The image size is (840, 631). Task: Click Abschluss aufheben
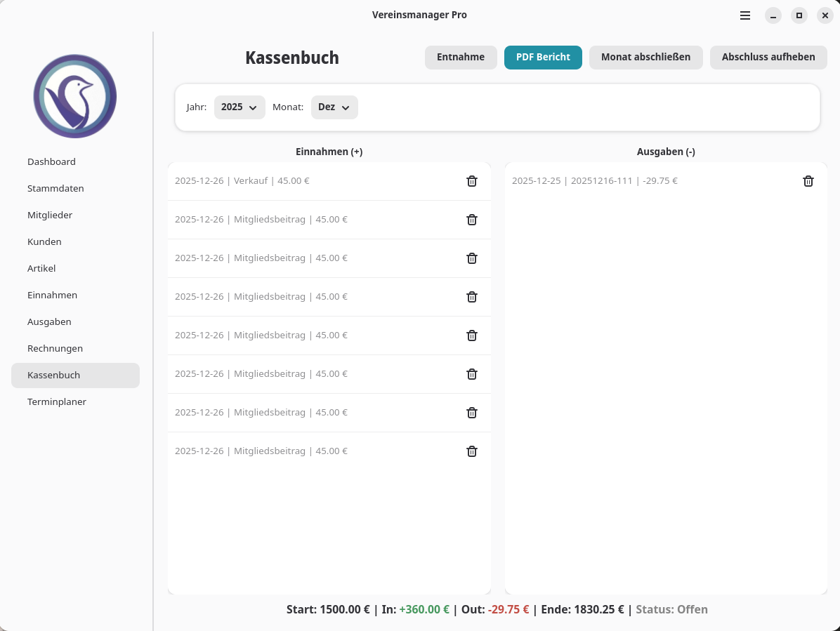768,58
